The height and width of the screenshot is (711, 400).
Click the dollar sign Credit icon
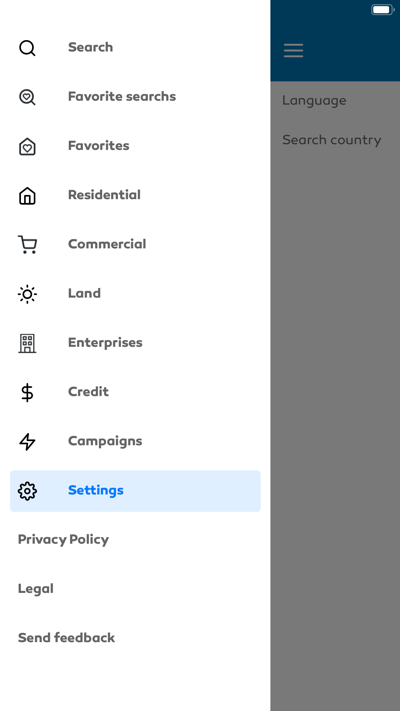coord(27,392)
